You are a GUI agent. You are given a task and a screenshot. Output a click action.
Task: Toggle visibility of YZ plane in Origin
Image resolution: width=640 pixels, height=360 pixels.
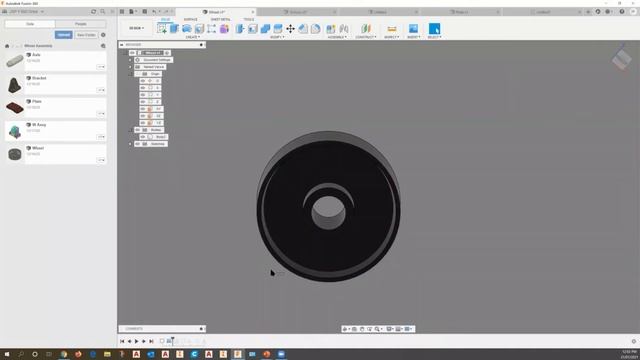[143, 123]
